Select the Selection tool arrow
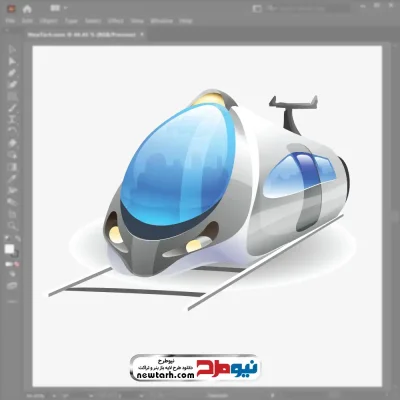This screenshot has width=400, height=400. [12, 50]
